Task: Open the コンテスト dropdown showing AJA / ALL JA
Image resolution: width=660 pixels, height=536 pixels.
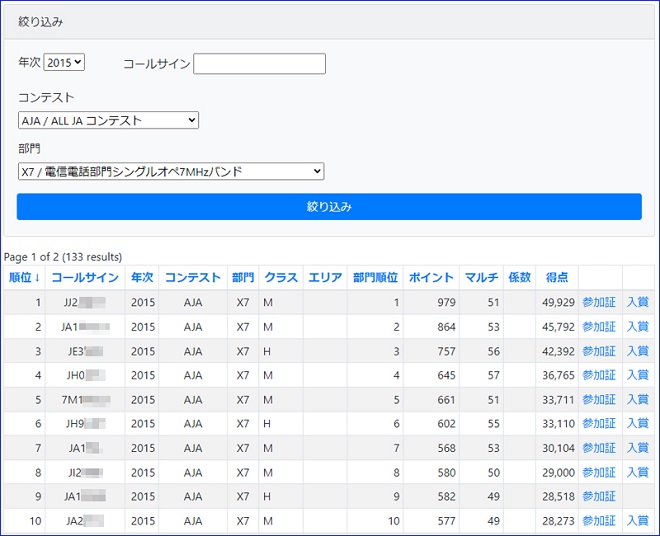Action: pos(108,120)
